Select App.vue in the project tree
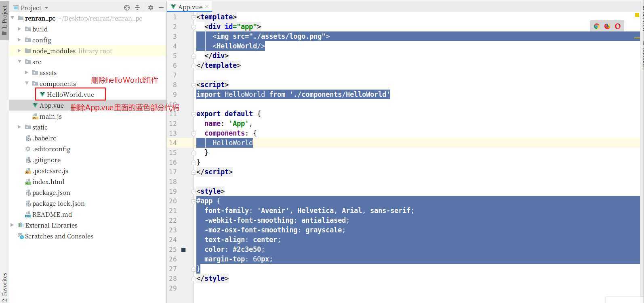This screenshot has width=644, height=303. 52,106
